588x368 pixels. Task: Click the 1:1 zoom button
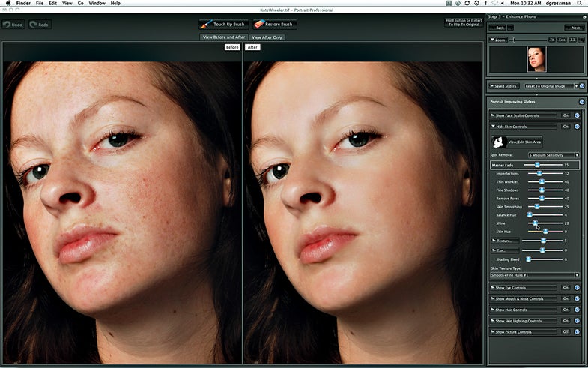click(x=572, y=40)
